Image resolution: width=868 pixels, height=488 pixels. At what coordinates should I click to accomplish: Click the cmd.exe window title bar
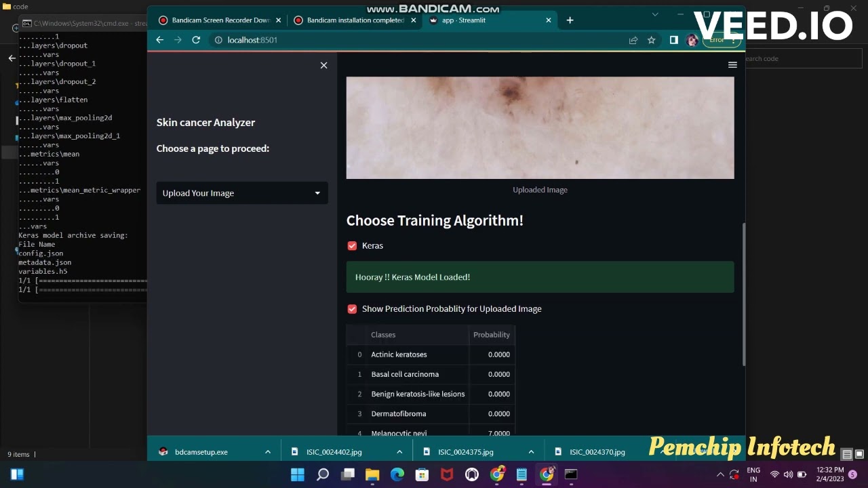(x=84, y=23)
